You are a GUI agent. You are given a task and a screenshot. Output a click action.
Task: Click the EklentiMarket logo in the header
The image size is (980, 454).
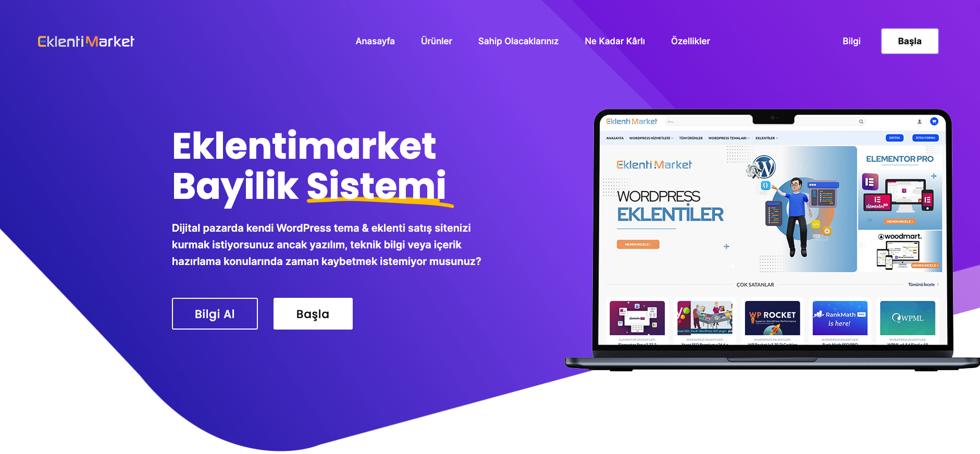(x=86, y=41)
